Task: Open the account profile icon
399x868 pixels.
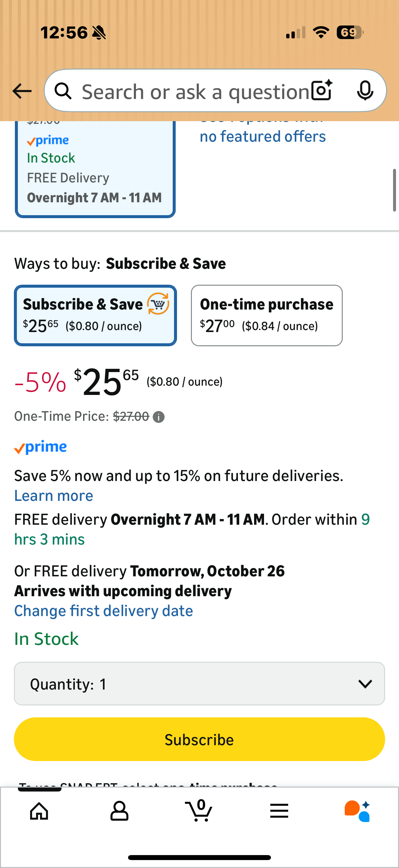Action: coord(119,811)
